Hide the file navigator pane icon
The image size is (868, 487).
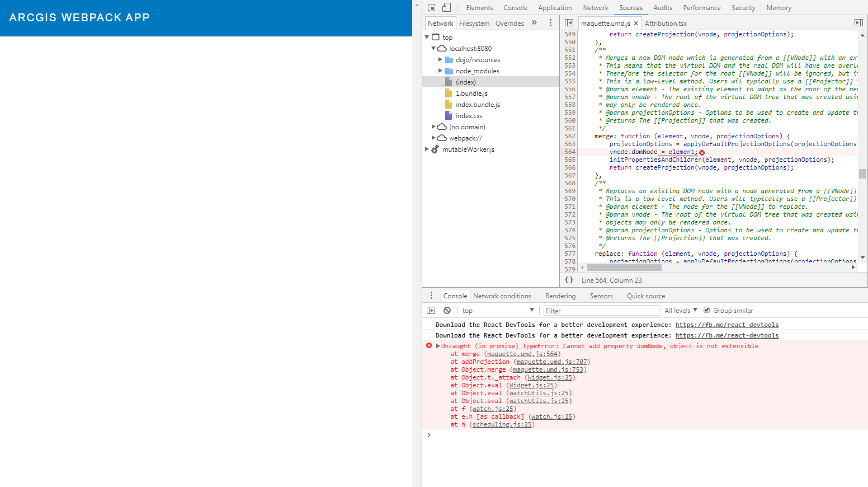[569, 23]
